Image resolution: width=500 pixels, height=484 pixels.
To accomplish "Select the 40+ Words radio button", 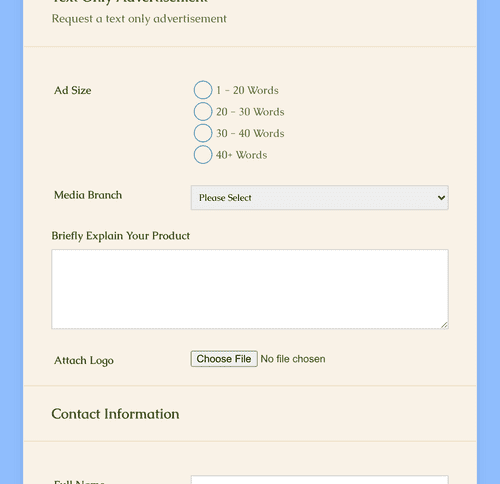I will point(203,154).
